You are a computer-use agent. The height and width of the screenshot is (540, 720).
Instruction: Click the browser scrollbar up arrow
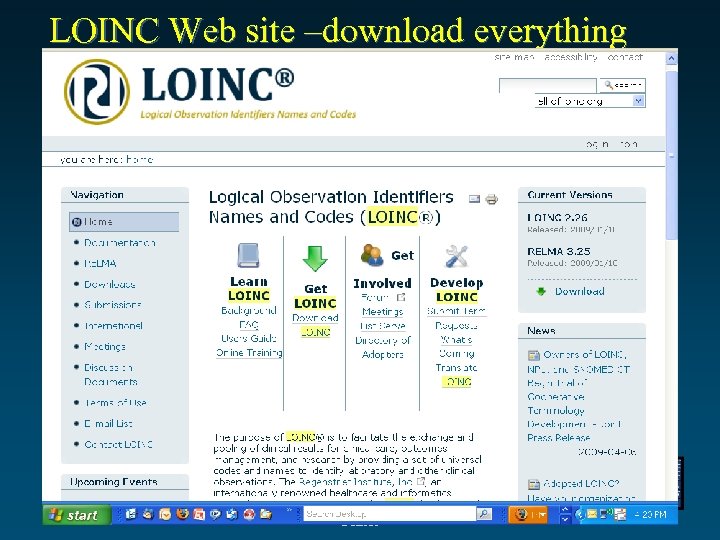(x=671, y=58)
